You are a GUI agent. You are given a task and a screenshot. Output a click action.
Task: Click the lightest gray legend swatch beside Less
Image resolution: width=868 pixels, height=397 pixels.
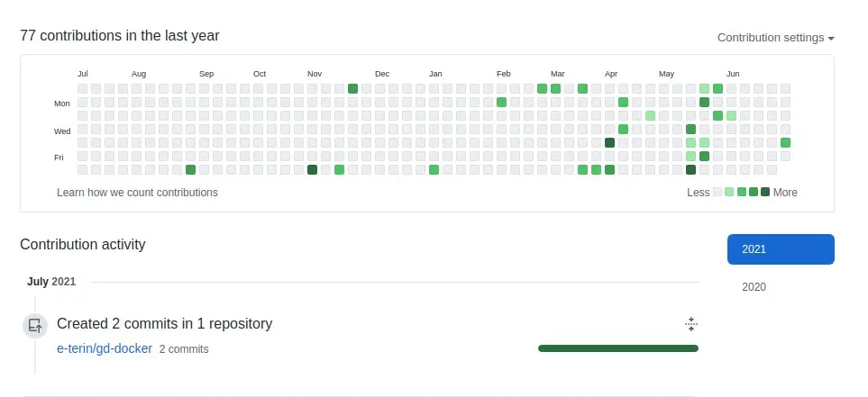coord(717,192)
